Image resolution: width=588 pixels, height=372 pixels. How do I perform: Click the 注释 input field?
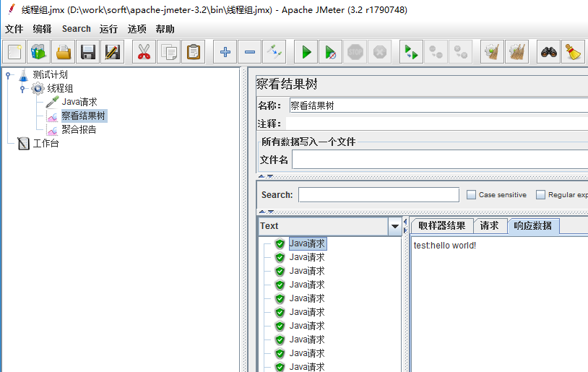point(437,124)
